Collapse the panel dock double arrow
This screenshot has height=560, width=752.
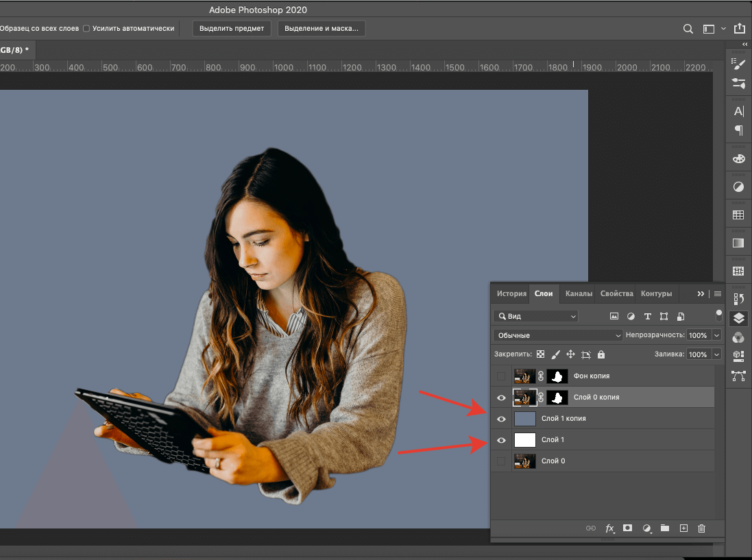tap(745, 44)
